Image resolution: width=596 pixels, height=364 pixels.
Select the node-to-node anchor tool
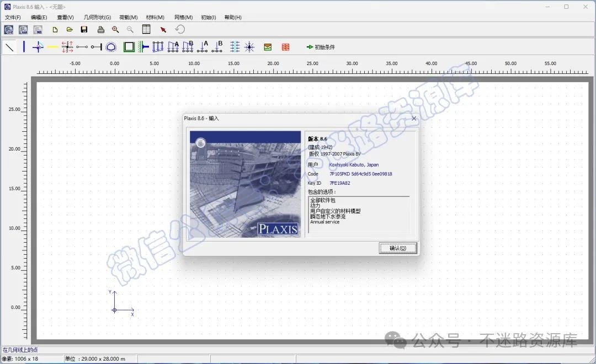[x=82, y=47]
